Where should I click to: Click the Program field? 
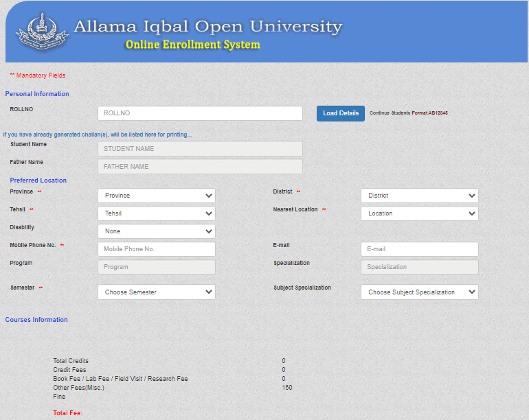pyautogui.click(x=157, y=267)
